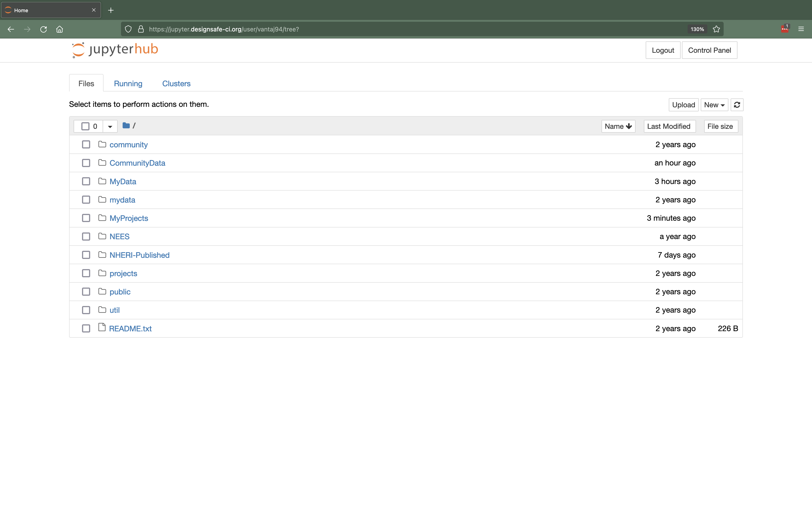The width and height of the screenshot is (812, 507).
Task: Click the JupyterHub logo
Action: (x=114, y=50)
